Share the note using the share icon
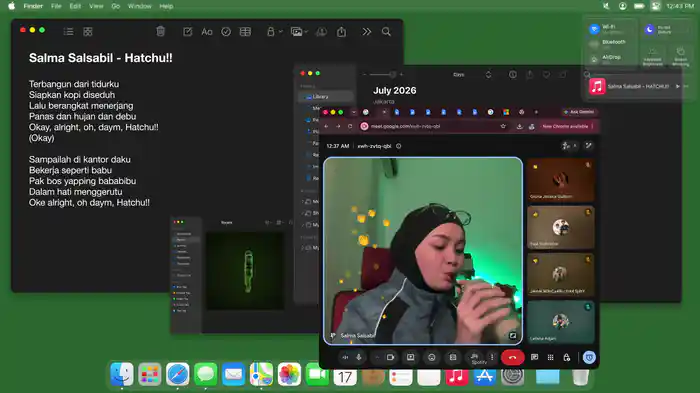 pos(342,32)
